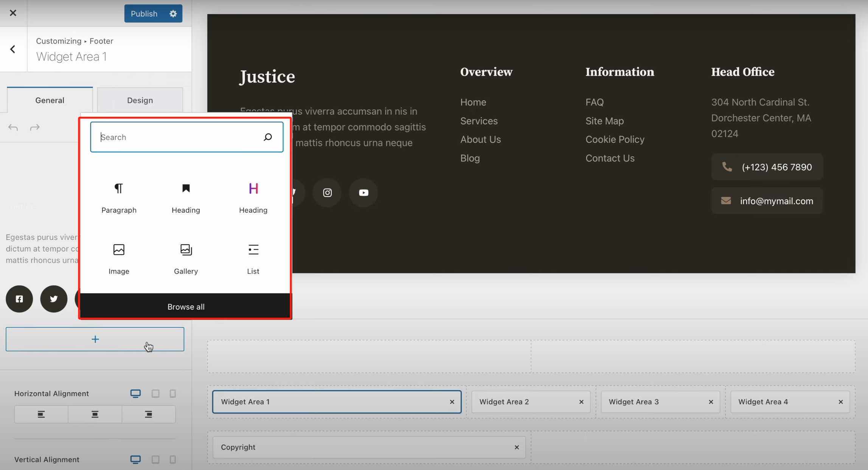The width and height of the screenshot is (868, 470).
Task: Click the back arrow to return to Footer
Action: click(x=13, y=49)
